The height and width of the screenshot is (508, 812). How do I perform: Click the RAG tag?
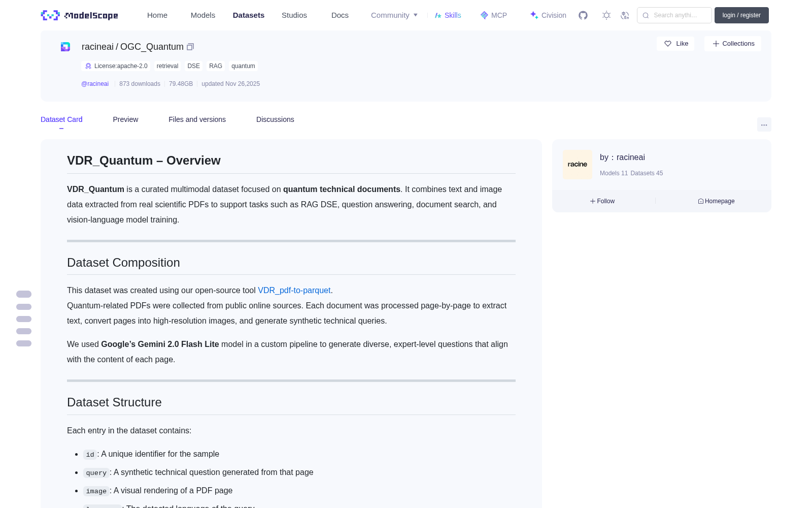216,66
